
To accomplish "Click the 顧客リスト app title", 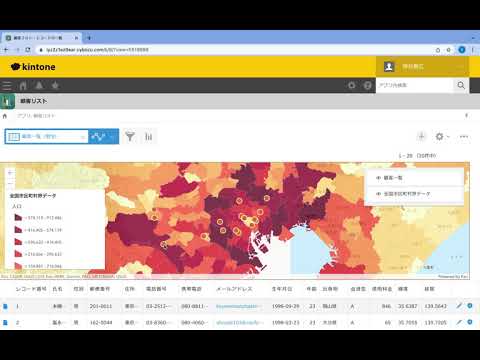I will (34, 101).
